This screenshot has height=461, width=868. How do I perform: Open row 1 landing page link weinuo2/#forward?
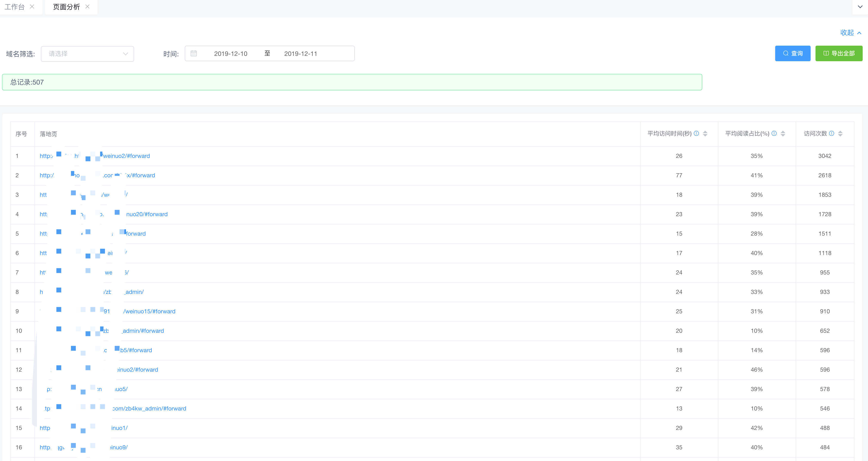pos(95,156)
